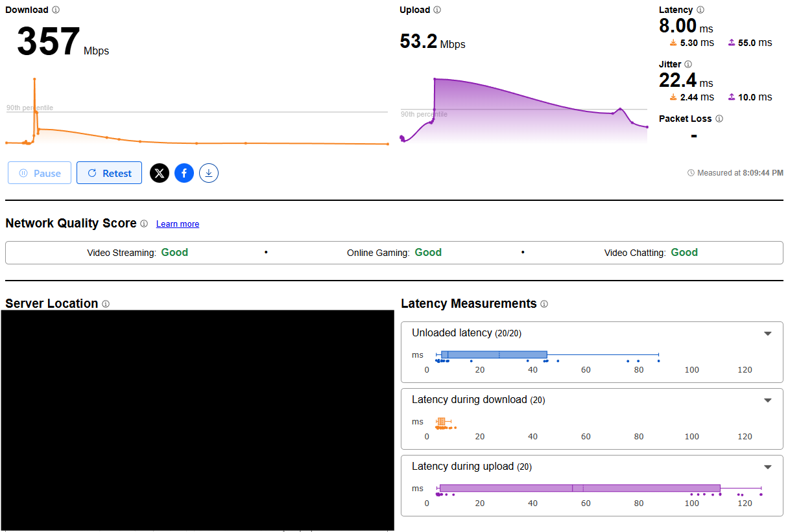Open the Learn more link
This screenshot has height=532, width=788.
[x=178, y=224]
